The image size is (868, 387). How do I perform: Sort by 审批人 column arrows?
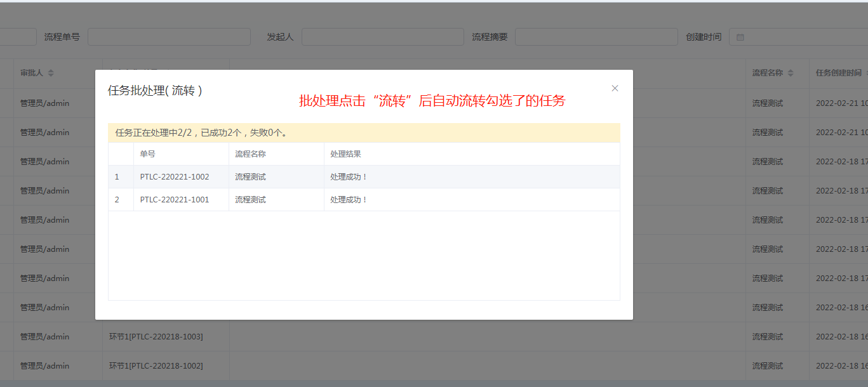[51, 74]
